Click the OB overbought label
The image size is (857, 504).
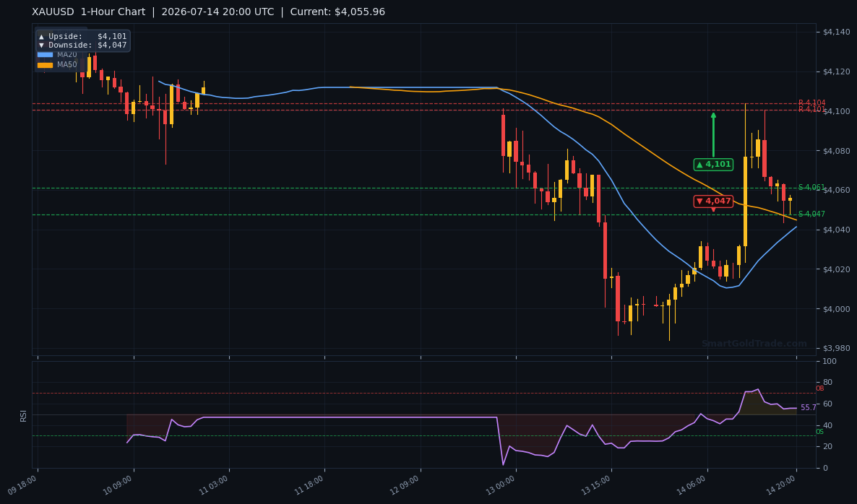[820, 388]
